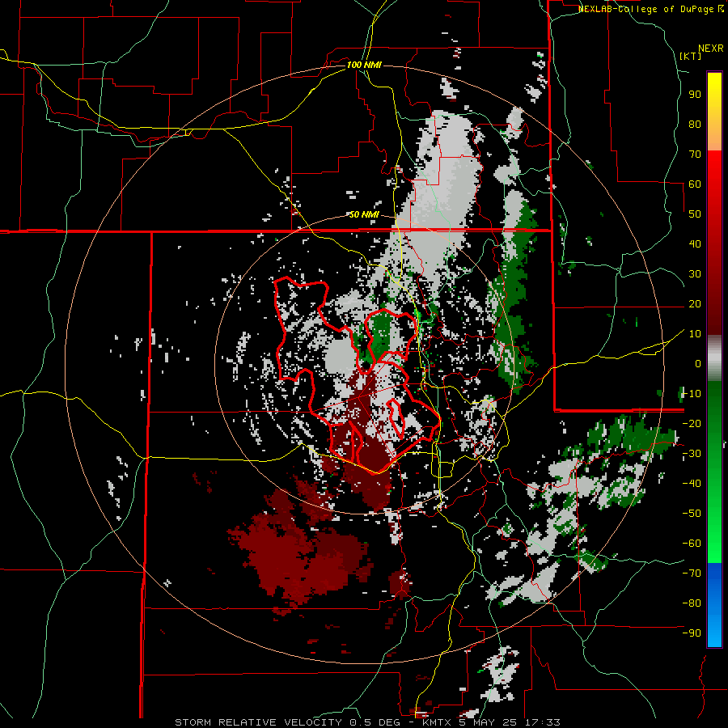Click the 50 NMI range ring label
This screenshot has width=728, height=728.
(364, 214)
